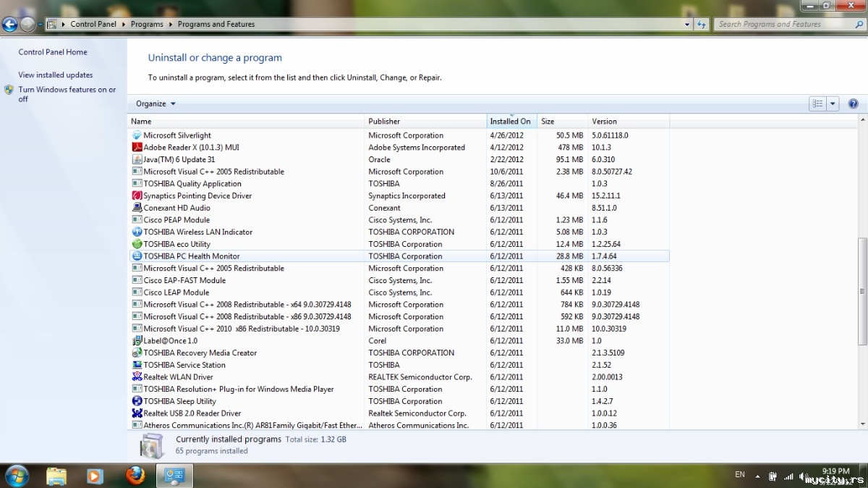Sort by the Publisher column header

pyautogui.click(x=426, y=121)
